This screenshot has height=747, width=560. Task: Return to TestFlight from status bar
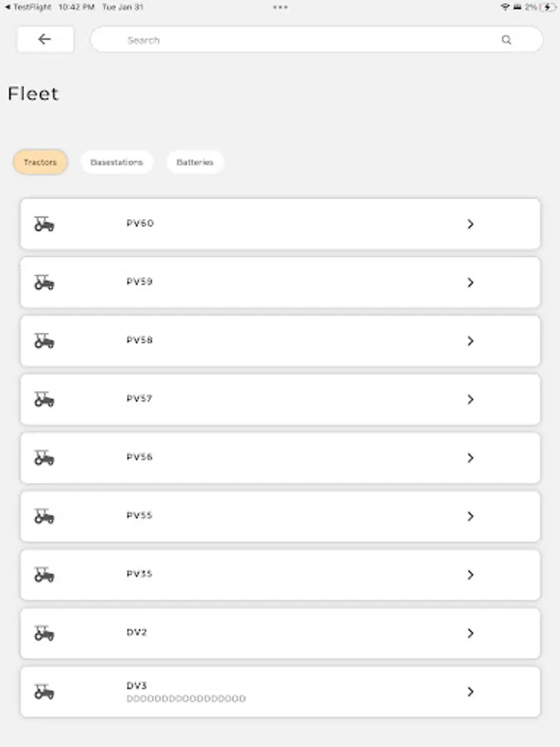29,7
